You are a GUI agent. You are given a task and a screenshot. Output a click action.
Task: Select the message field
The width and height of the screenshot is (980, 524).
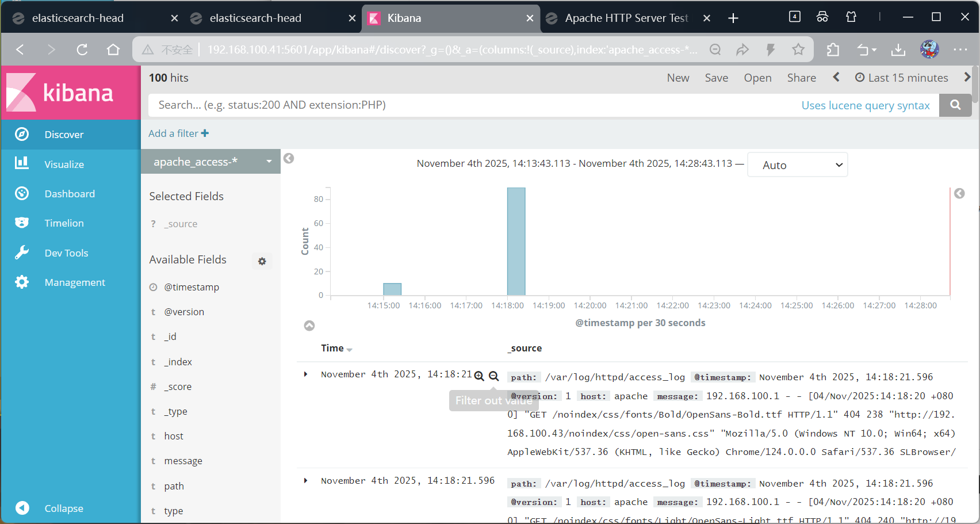pos(183,461)
